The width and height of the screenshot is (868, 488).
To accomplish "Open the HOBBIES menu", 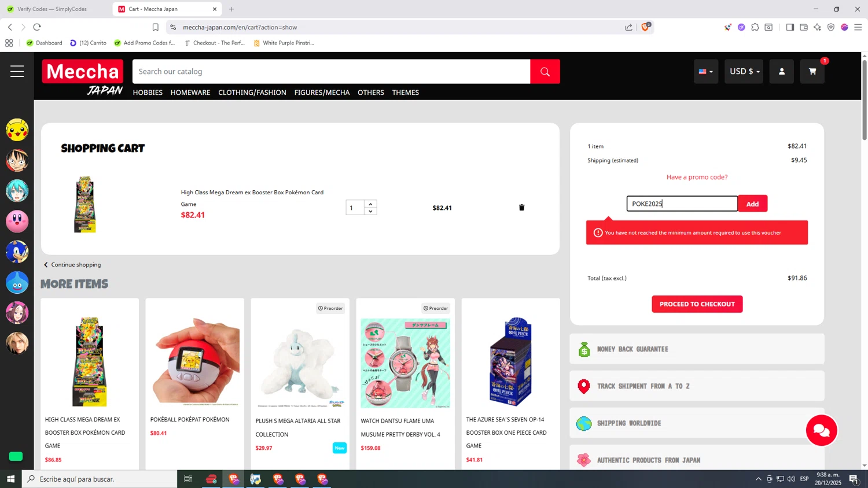I will coord(148,93).
